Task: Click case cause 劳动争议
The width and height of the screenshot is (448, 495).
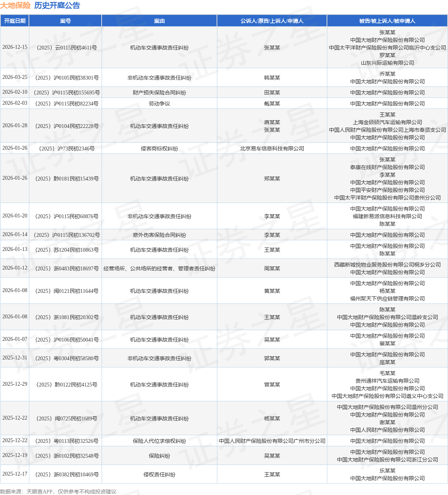Action: (159, 104)
